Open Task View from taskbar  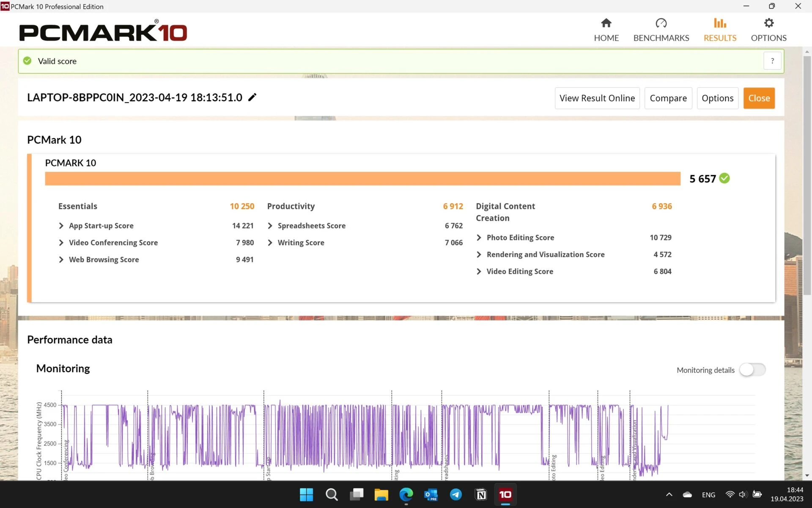[357, 494]
